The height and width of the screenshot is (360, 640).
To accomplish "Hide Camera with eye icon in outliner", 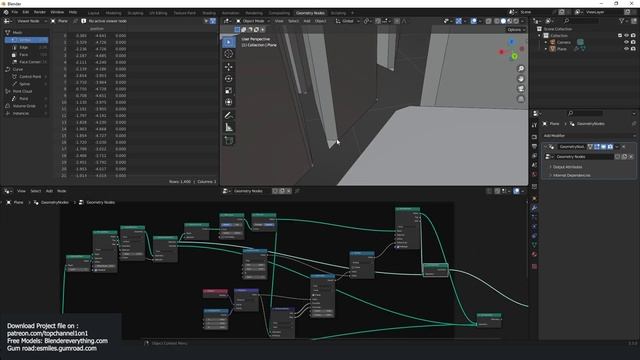I will click(x=627, y=42).
